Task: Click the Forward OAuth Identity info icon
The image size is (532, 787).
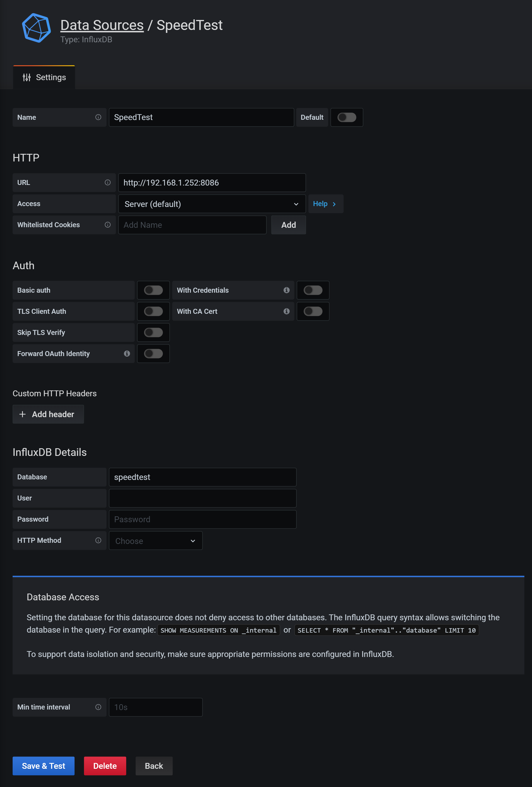Action: [127, 353]
